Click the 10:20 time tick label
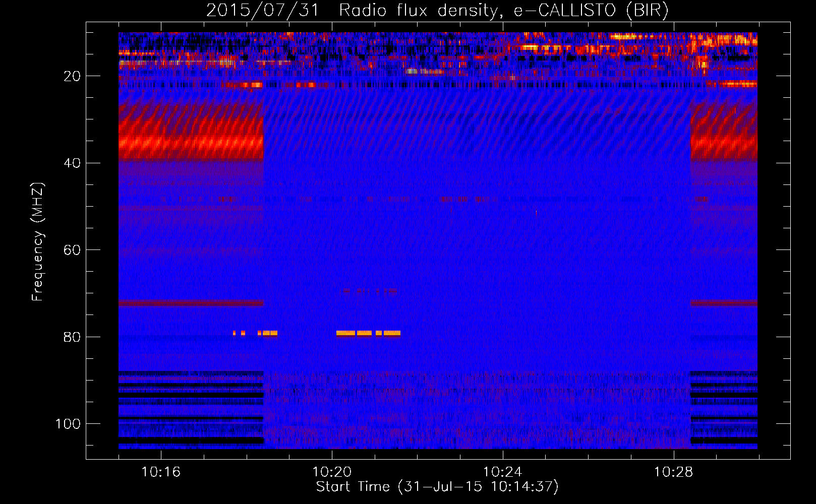This screenshot has width=816, height=504. coord(332,472)
